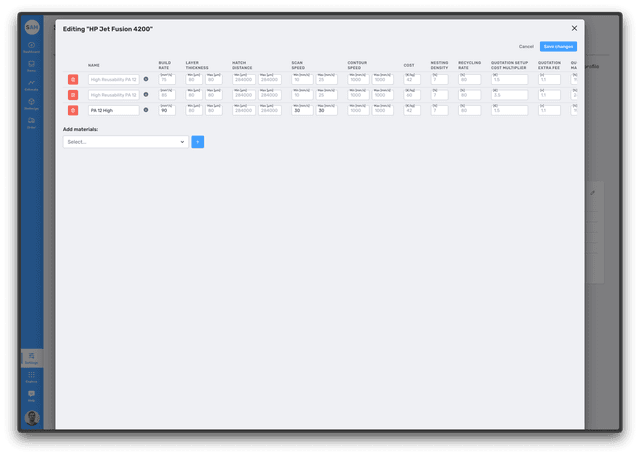Click max layer thickness field in PA 12 High row
Image resolution: width=640 pixels, height=456 pixels.
[x=213, y=110]
